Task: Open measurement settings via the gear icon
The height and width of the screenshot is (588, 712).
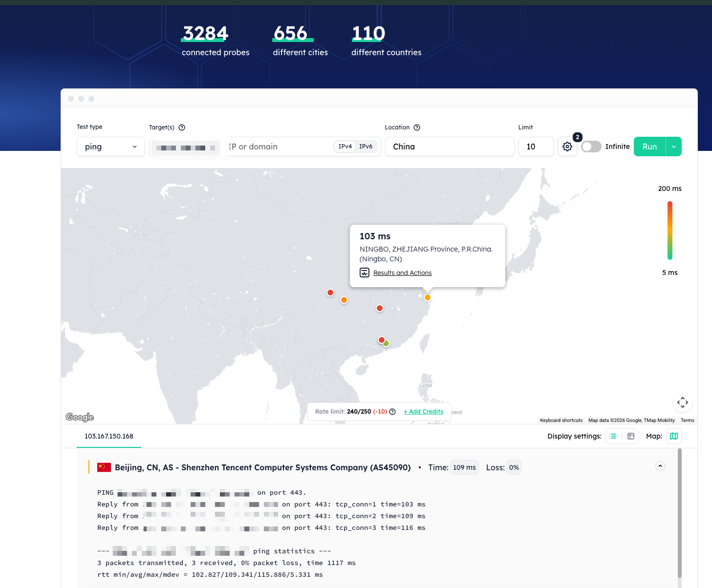Action: pos(567,147)
